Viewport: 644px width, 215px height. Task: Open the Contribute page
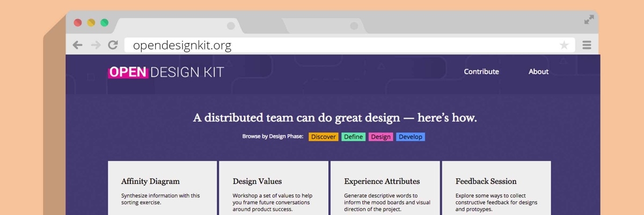point(481,71)
